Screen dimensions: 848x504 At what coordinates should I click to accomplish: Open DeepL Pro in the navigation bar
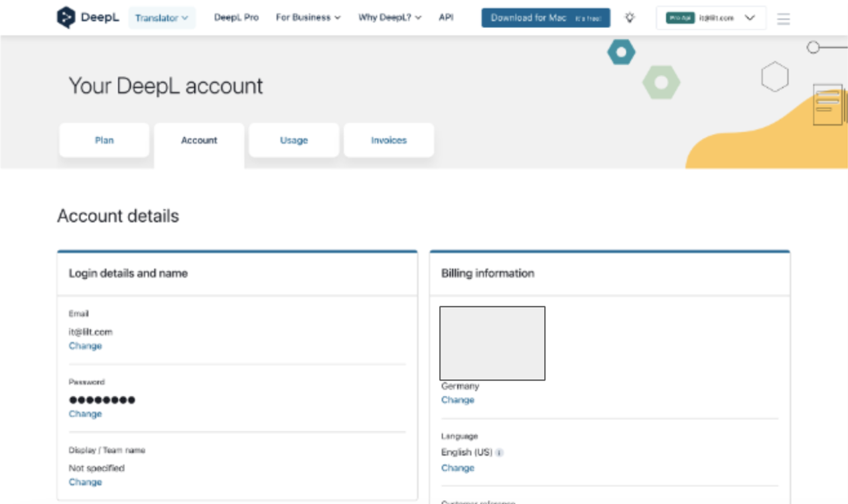coord(236,17)
